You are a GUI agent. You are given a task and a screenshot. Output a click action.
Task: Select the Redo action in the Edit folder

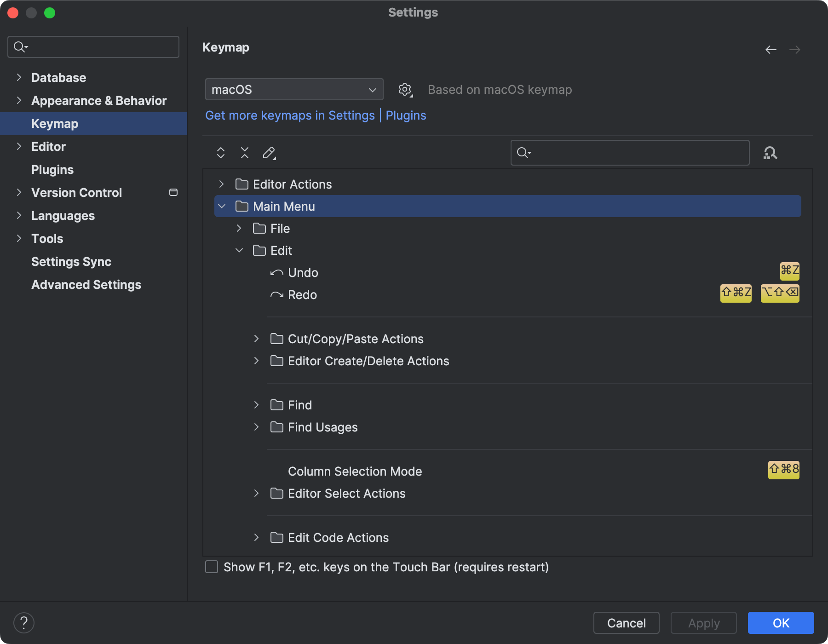click(302, 294)
